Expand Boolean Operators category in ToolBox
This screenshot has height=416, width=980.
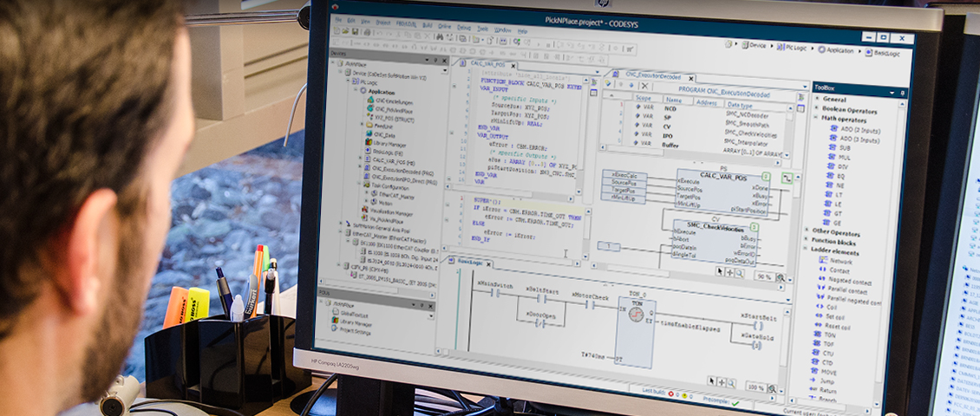point(817,109)
